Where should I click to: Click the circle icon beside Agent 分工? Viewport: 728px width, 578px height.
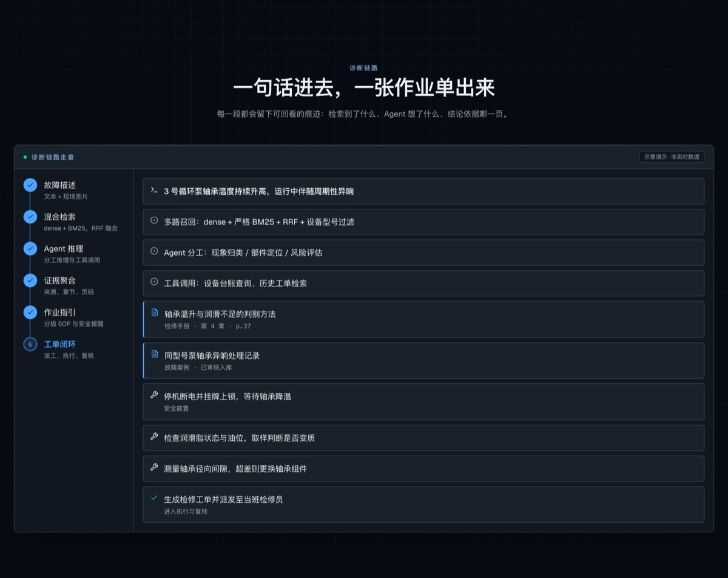point(154,251)
